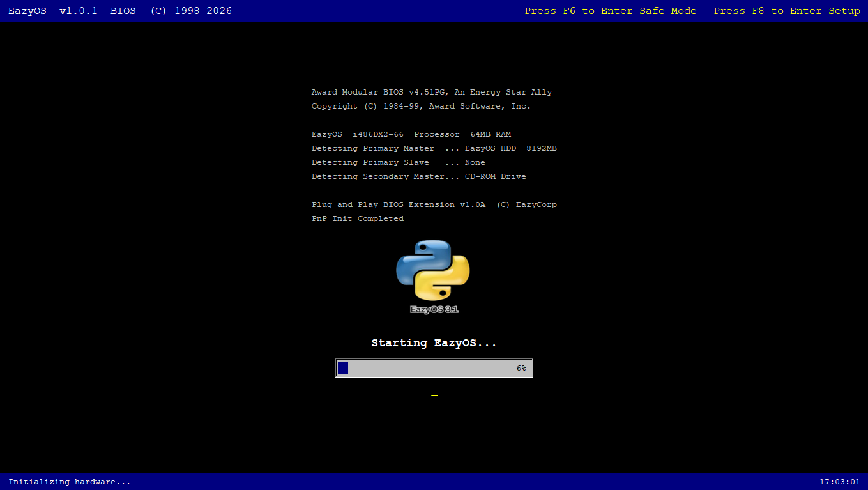Click the Python logo above EazyOS 3.1
Image resolution: width=868 pixels, height=490 pixels.
tap(433, 270)
